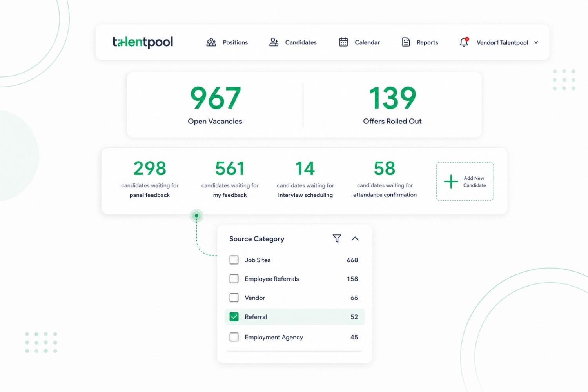Click the 158 count for Employee Referrals
The height and width of the screenshot is (392, 588).
[352, 279]
